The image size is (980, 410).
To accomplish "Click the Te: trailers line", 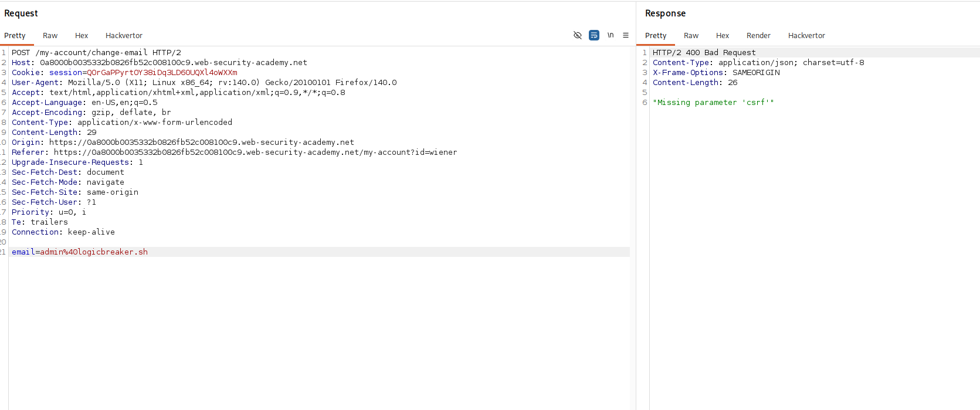I will (x=40, y=222).
